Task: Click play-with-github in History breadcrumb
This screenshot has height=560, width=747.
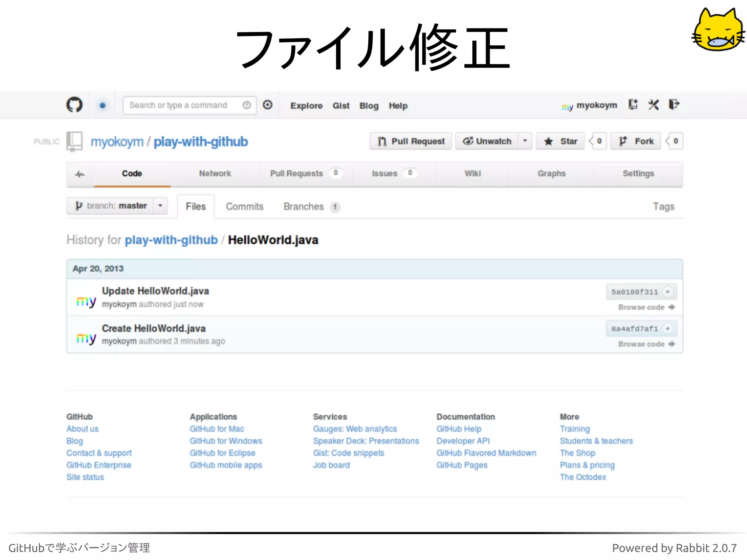Action: 171,240
